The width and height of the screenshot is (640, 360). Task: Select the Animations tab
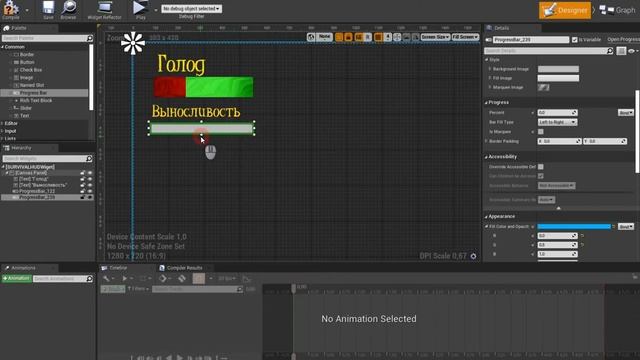coord(23,268)
